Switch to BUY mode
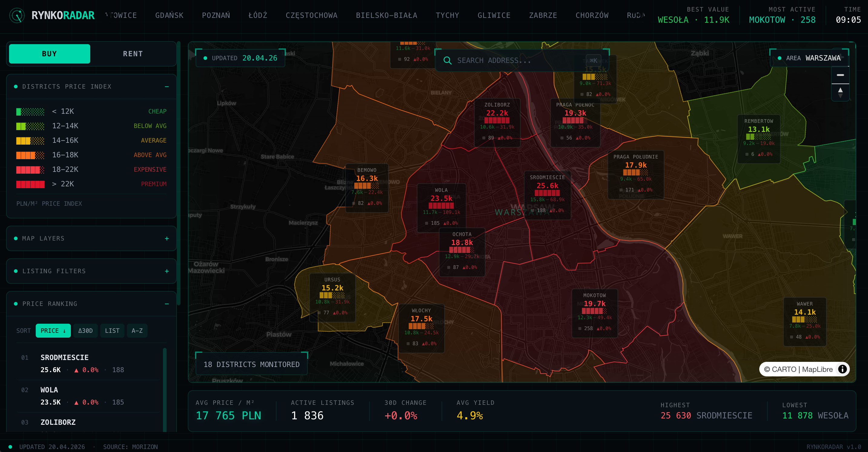This screenshot has width=868, height=452. [50, 54]
